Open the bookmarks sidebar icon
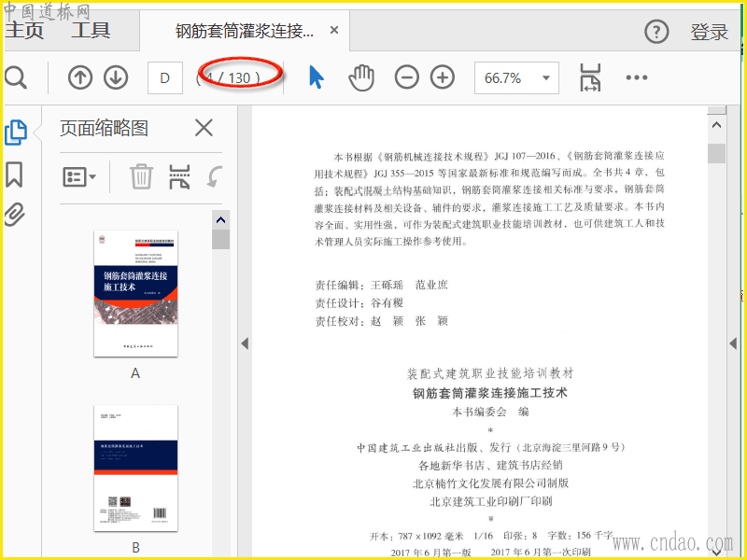Screen dimensions: 747x560 [14, 175]
